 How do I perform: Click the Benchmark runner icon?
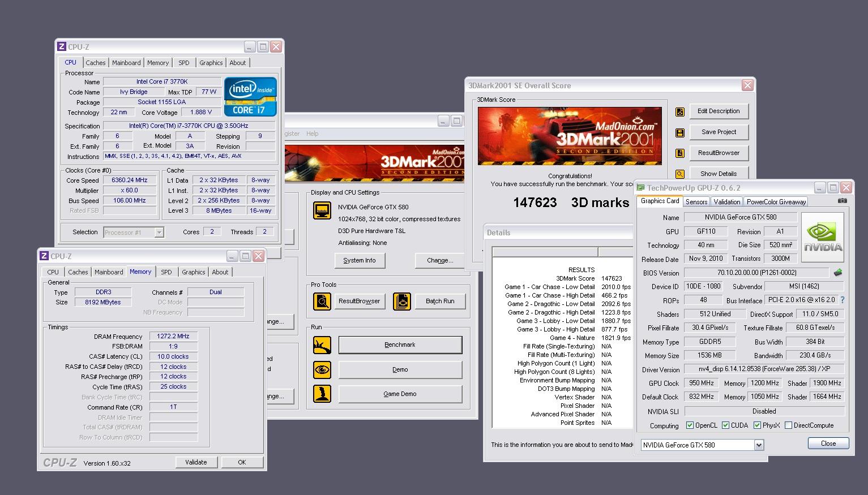(322, 345)
